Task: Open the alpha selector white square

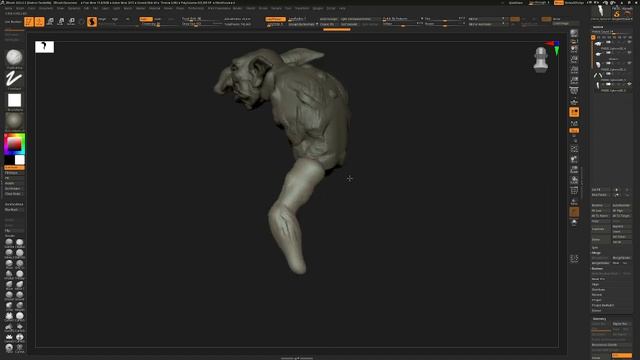Action: (x=14, y=100)
